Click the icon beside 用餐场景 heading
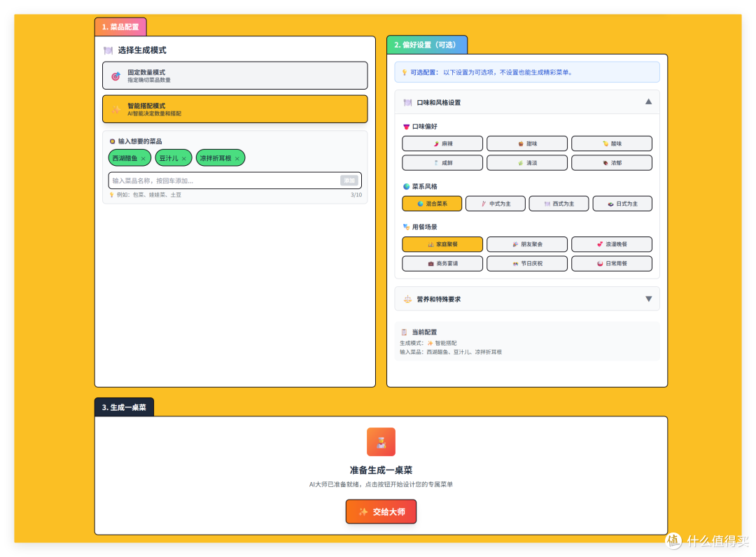756x557 pixels. (407, 227)
